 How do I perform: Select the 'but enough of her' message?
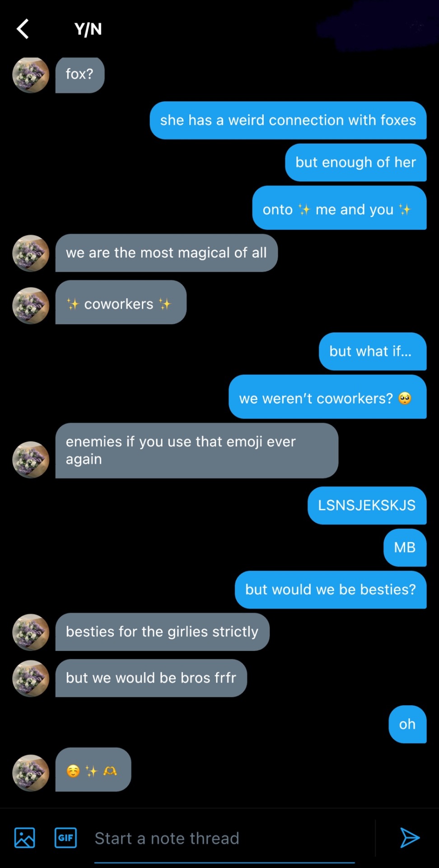pos(356,162)
